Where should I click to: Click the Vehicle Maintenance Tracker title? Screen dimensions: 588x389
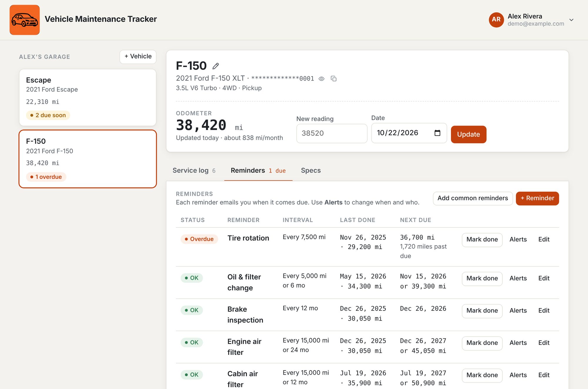point(101,19)
